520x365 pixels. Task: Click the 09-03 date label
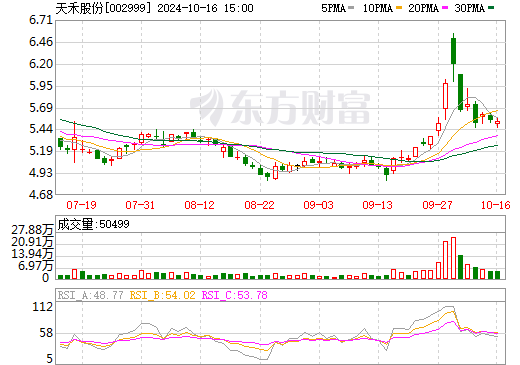tap(318, 205)
